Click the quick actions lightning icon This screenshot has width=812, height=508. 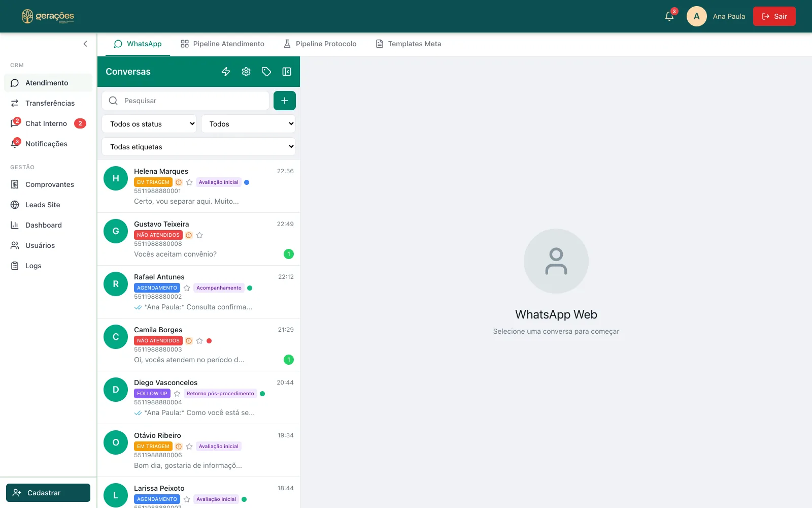(x=226, y=72)
